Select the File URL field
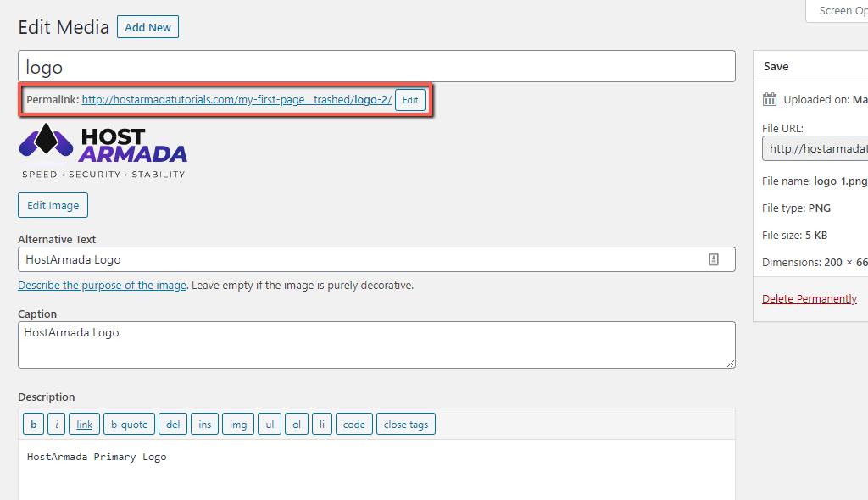The image size is (868, 500). 815,149
